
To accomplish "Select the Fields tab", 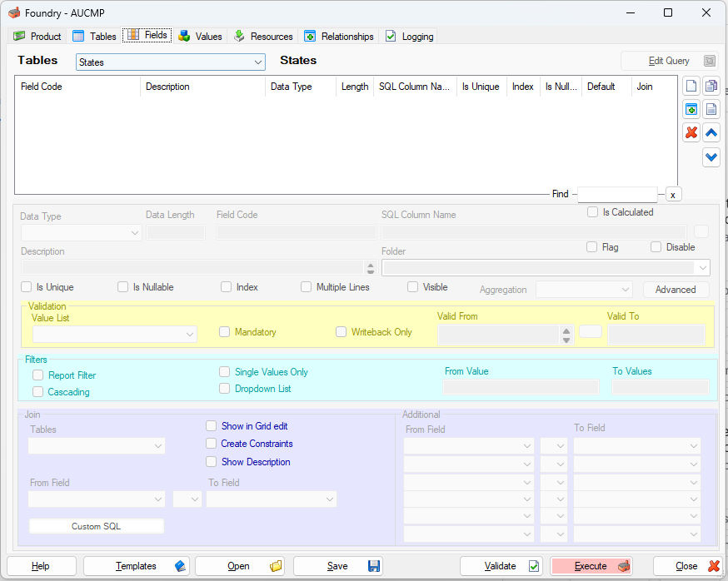I will (x=147, y=35).
